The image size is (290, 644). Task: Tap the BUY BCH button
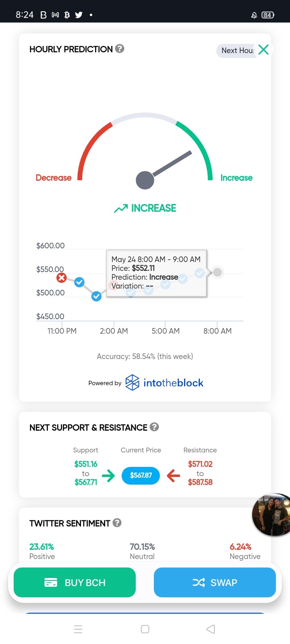coord(75,582)
